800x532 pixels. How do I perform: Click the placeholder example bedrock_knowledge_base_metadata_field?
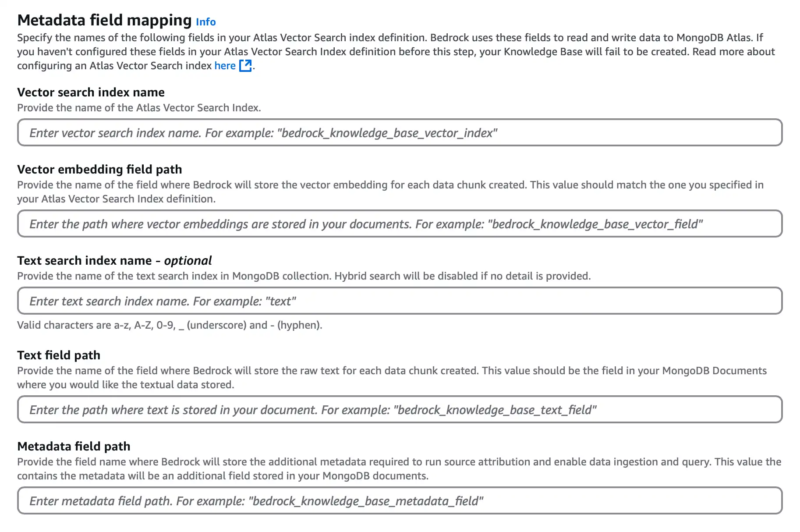click(x=366, y=501)
